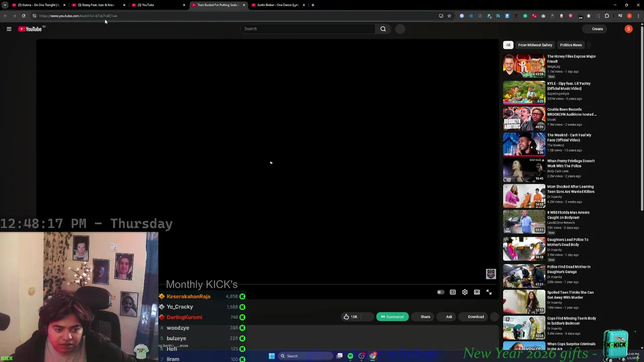This screenshot has width=644, height=362.
Task: Click the back navigation arrow
Action: [x=5, y=16]
